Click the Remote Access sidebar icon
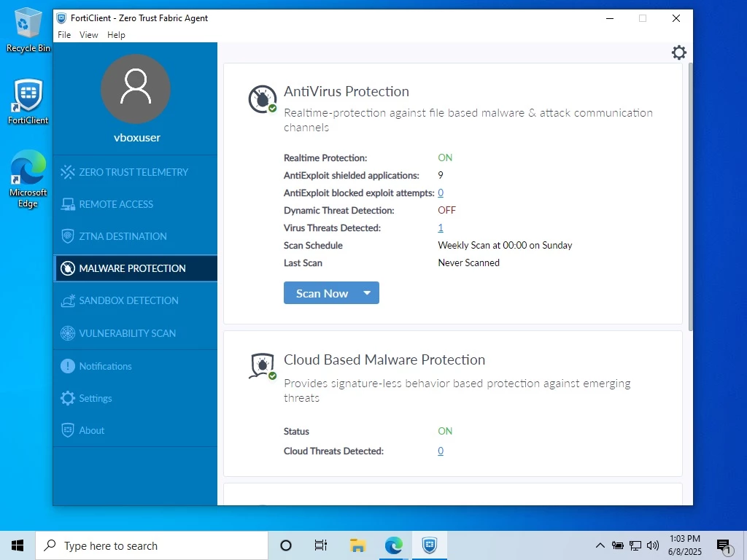This screenshot has height=560, width=747. point(68,204)
